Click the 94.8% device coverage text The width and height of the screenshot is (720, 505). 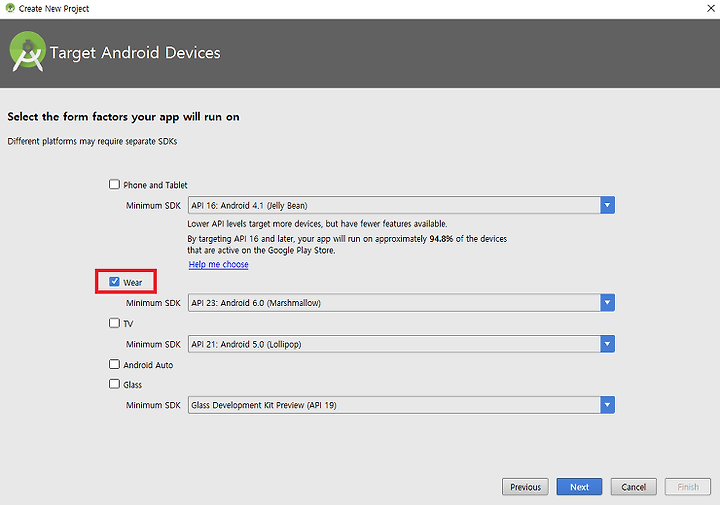point(441,239)
